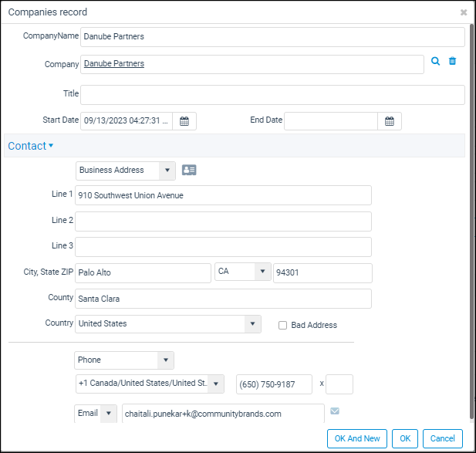Open the +1 country code dropdown
The width and height of the screenshot is (476, 453).
(x=150, y=384)
